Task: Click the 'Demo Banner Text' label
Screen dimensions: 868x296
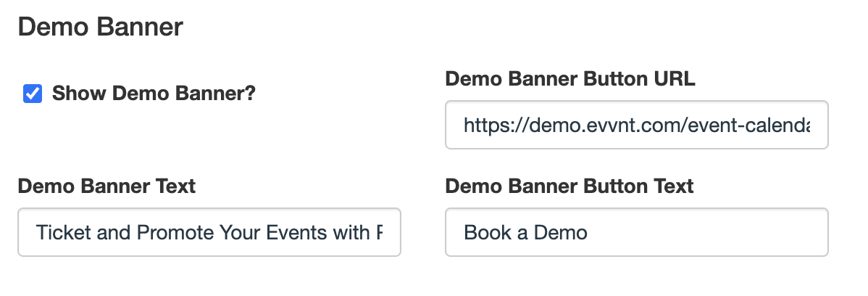Action: point(107,186)
